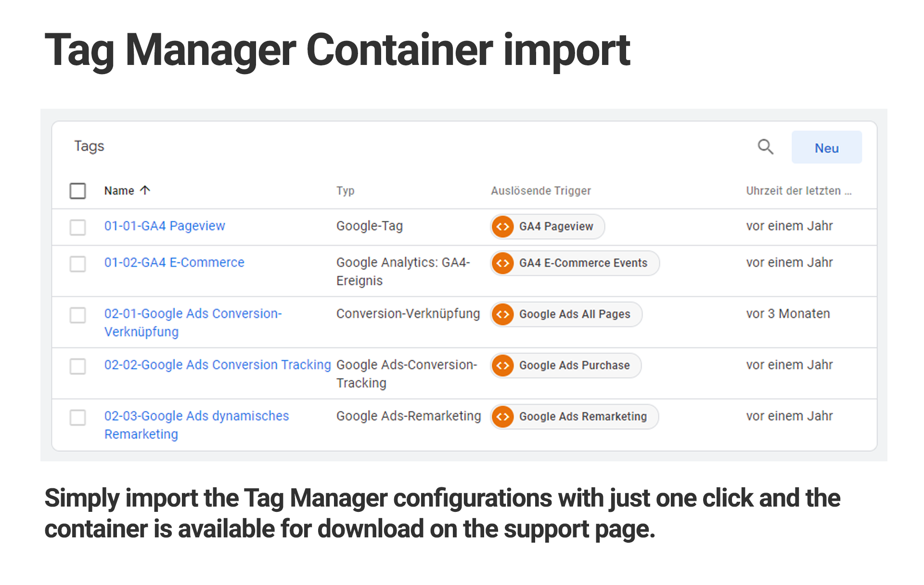Open the Google Ads Purchase trigger chip
The height and width of the screenshot is (585, 924).
click(x=566, y=366)
